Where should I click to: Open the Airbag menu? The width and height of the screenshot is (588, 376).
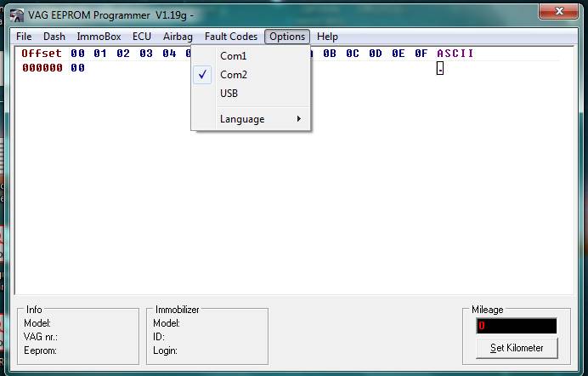point(178,37)
